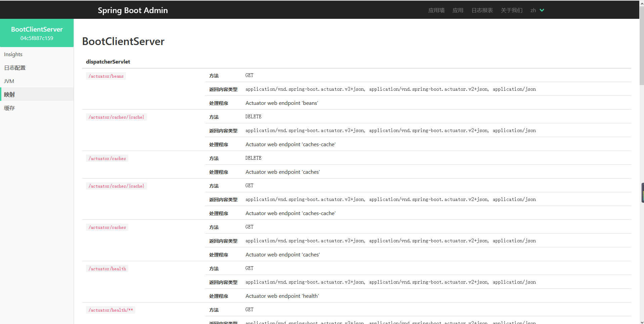Open the 缓存 sidebar section

pos(9,108)
